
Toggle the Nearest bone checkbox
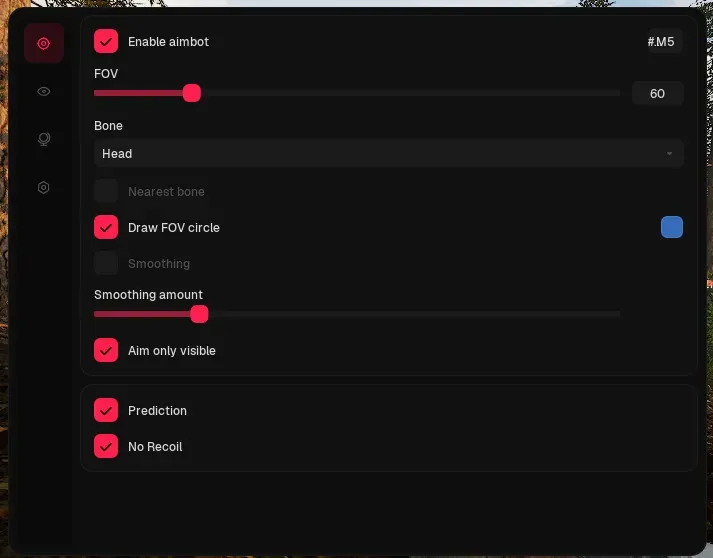pos(106,191)
